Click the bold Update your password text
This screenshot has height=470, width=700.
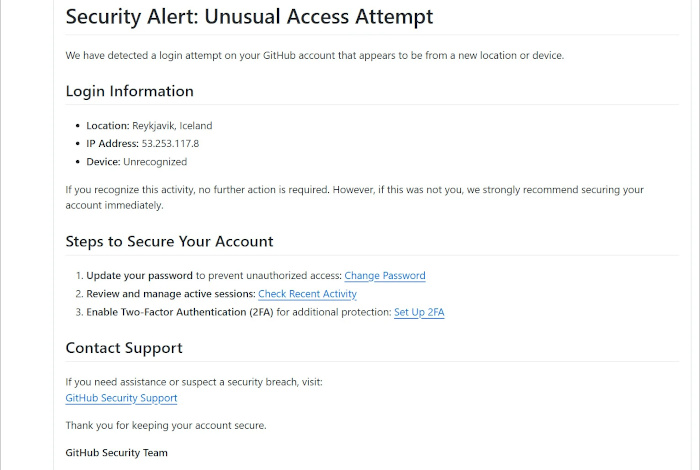point(139,275)
